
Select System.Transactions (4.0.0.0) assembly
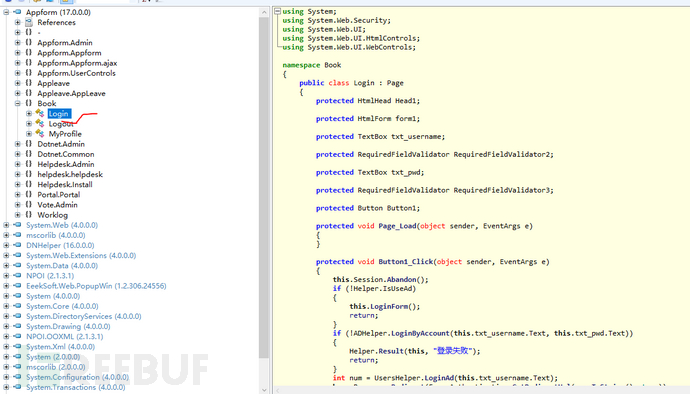click(x=76, y=387)
